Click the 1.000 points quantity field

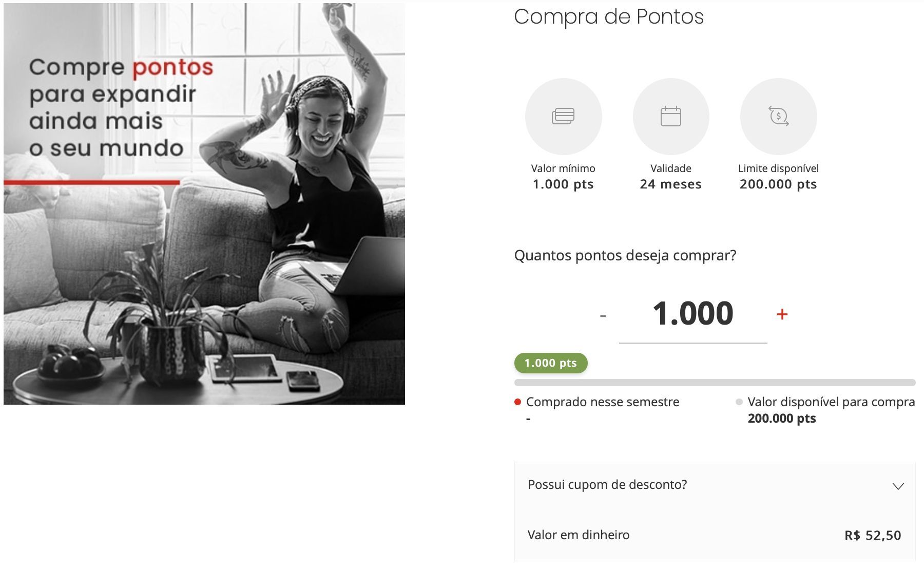pyautogui.click(x=693, y=314)
